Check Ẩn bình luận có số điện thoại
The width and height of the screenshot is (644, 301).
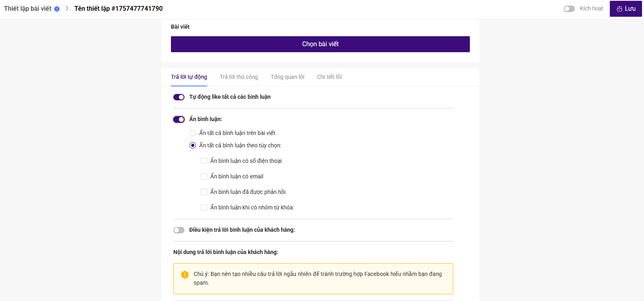click(x=204, y=161)
